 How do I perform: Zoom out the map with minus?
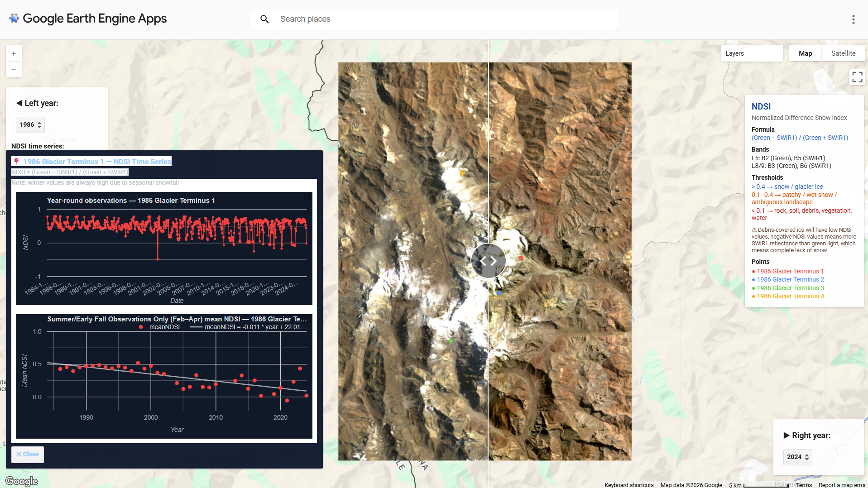pos(14,69)
